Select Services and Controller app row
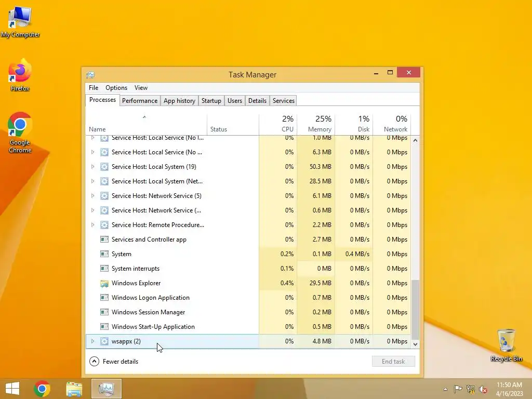 point(248,240)
